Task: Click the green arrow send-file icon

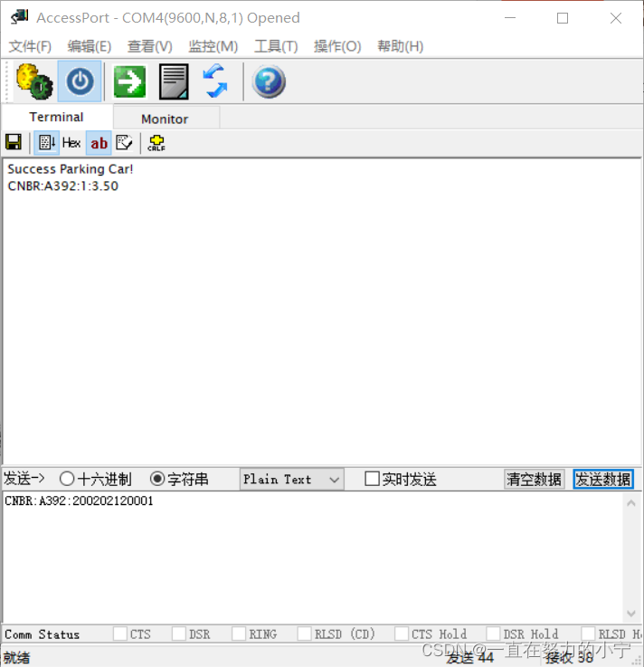Action: [129, 81]
